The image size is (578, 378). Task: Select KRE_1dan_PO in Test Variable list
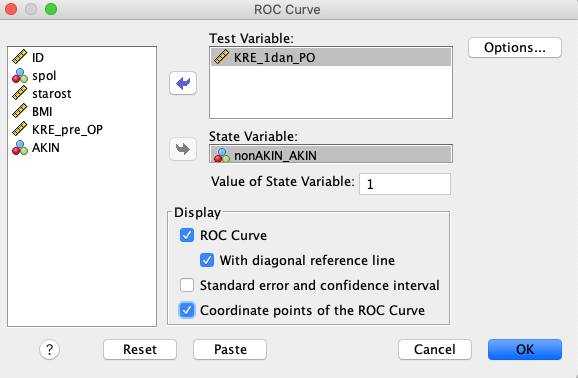coord(331,58)
